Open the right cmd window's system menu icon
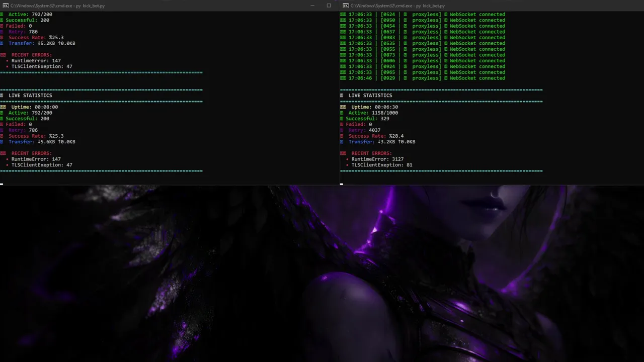 coord(345,6)
